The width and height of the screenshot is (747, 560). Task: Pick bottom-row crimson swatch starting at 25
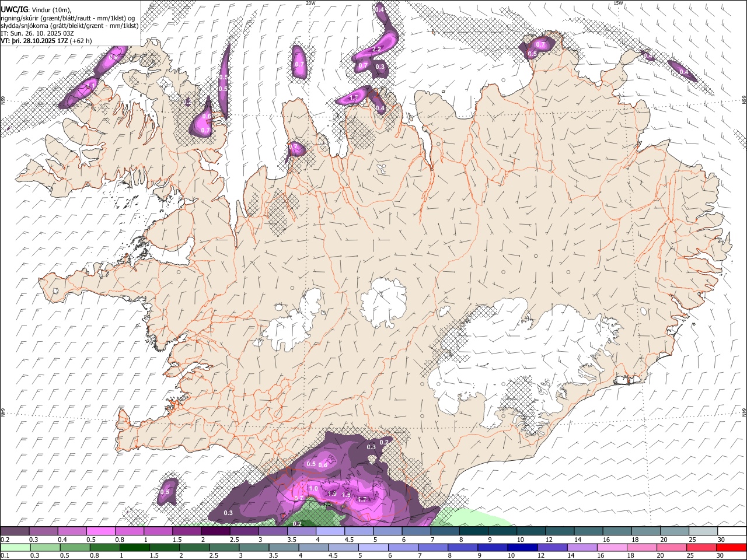[x=703, y=547]
